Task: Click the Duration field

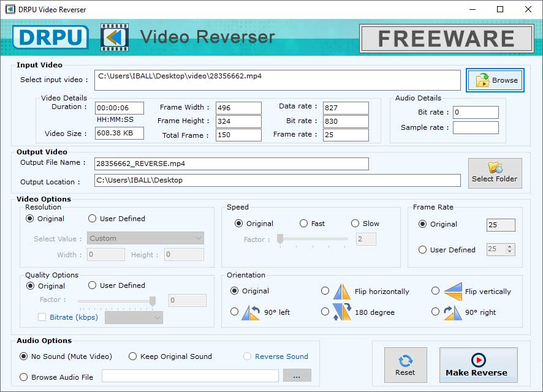Action: point(120,108)
